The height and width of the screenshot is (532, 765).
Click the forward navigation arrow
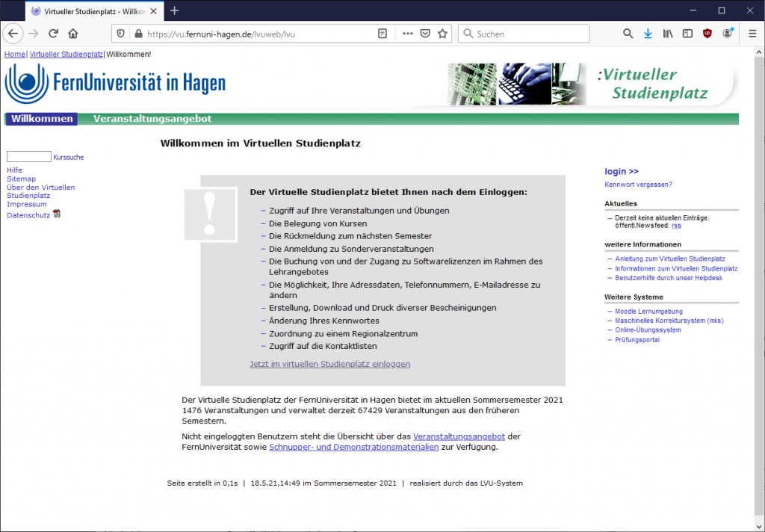(x=33, y=34)
